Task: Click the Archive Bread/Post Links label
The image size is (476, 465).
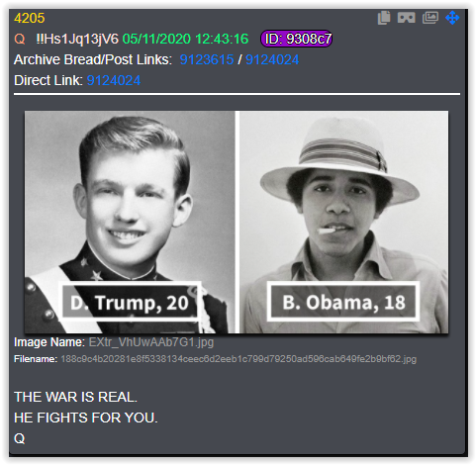Action: click(x=93, y=59)
